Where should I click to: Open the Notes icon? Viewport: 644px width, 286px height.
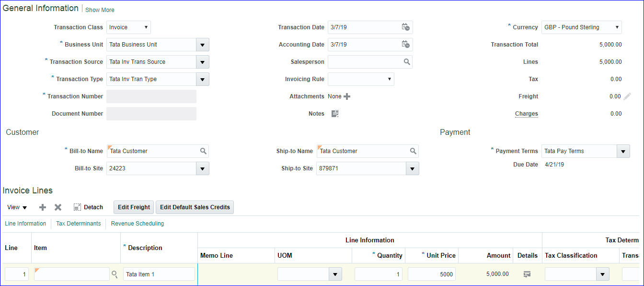tap(335, 114)
